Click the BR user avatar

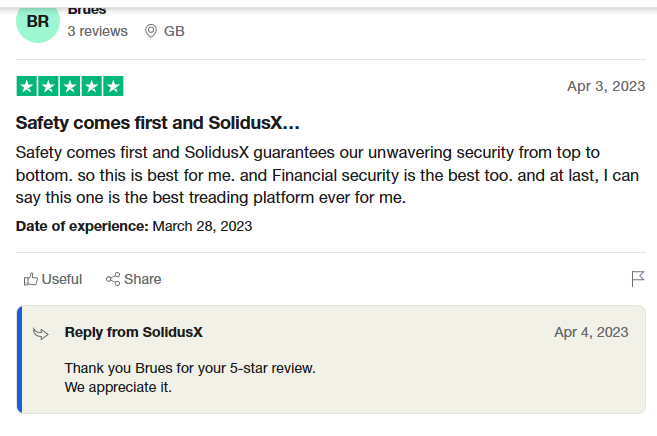(x=38, y=22)
